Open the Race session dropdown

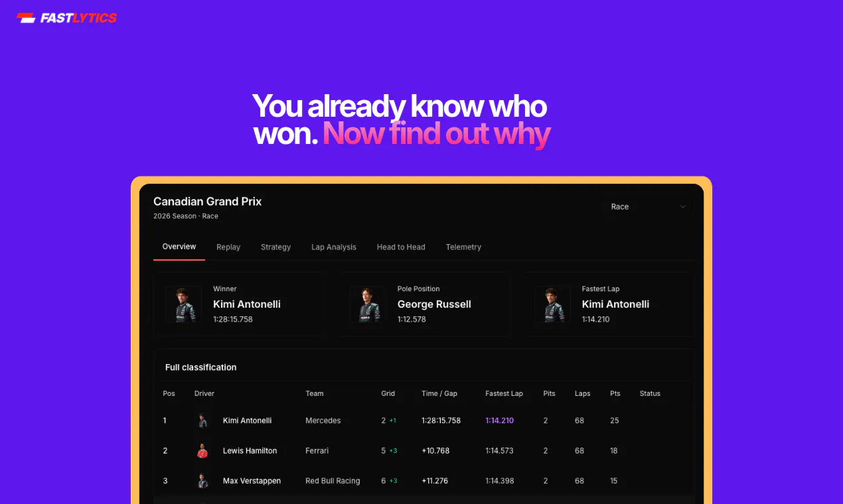coord(649,207)
